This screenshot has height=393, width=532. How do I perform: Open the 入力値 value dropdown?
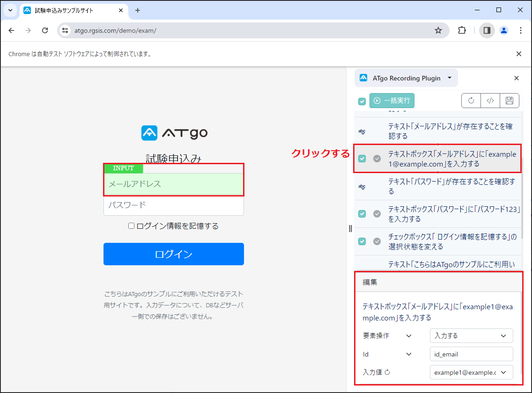click(471, 372)
